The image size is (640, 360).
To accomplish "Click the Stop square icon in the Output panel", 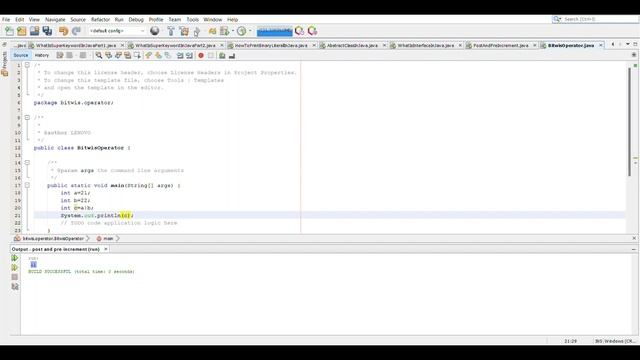I will click(15, 277).
